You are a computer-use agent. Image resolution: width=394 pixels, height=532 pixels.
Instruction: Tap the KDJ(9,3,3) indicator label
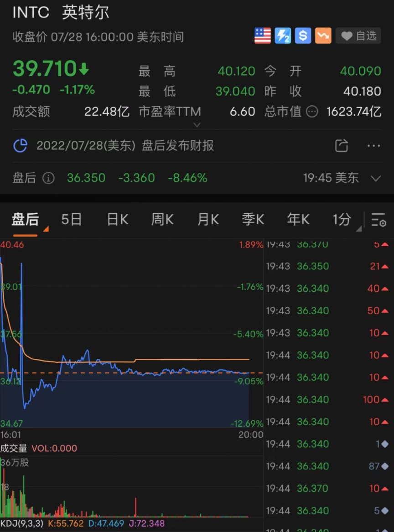point(22,523)
